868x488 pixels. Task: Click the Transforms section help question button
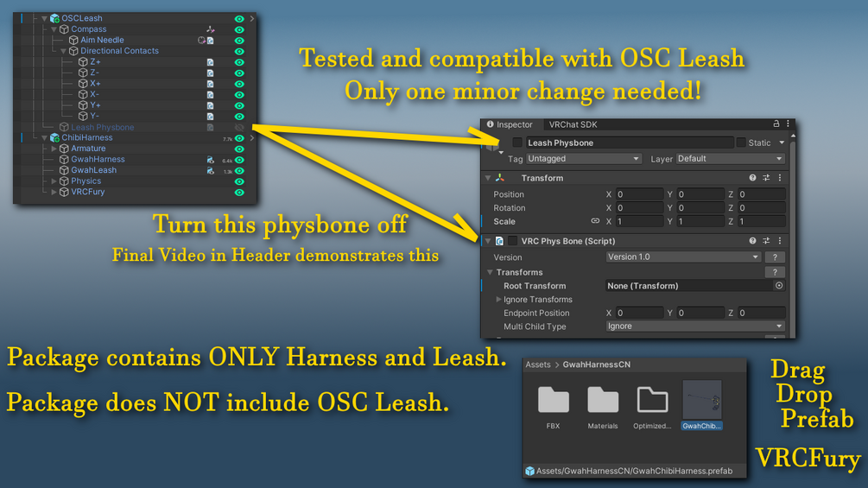click(775, 272)
